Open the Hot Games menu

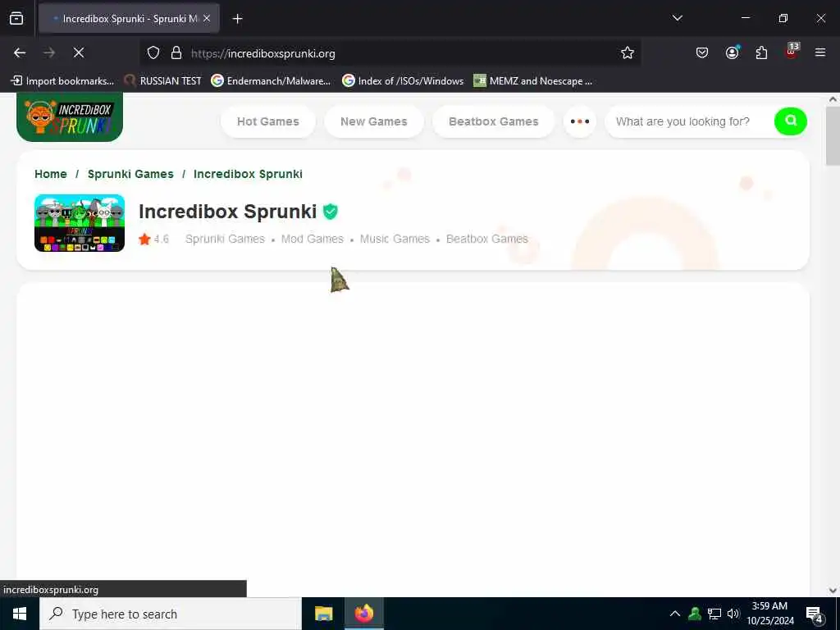click(268, 121)
